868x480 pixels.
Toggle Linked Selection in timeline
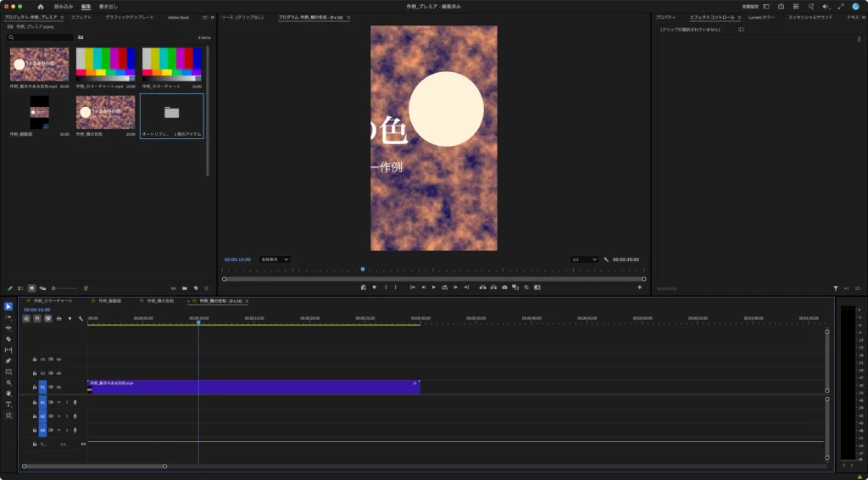(48, 318)
